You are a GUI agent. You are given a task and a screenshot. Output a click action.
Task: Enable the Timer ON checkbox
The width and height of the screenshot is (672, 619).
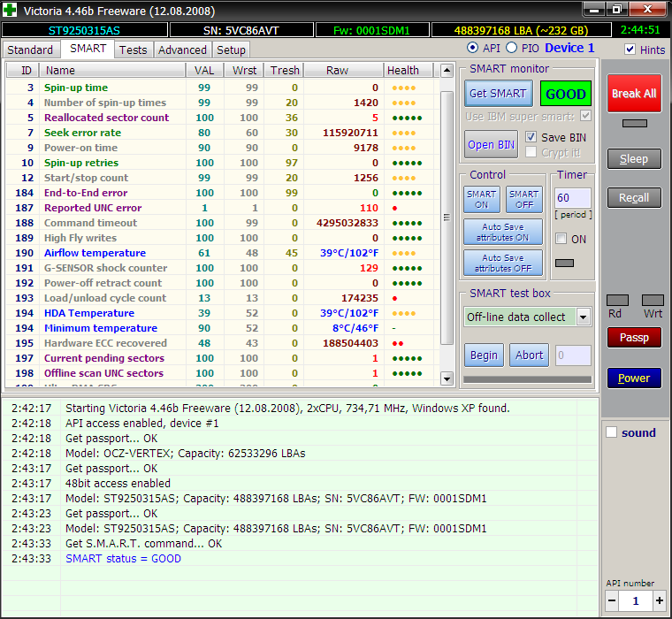point(561,239)
